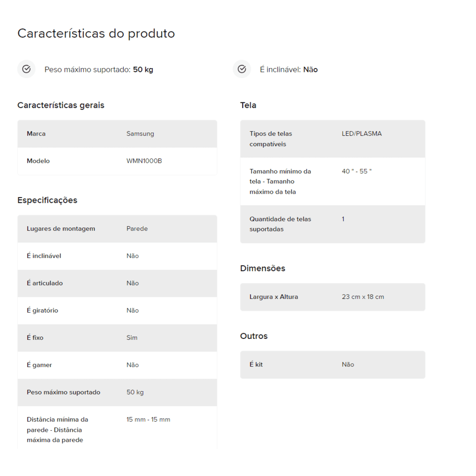Click the Especificações section heading
This screenshot has width=476, height=476.
47,201
